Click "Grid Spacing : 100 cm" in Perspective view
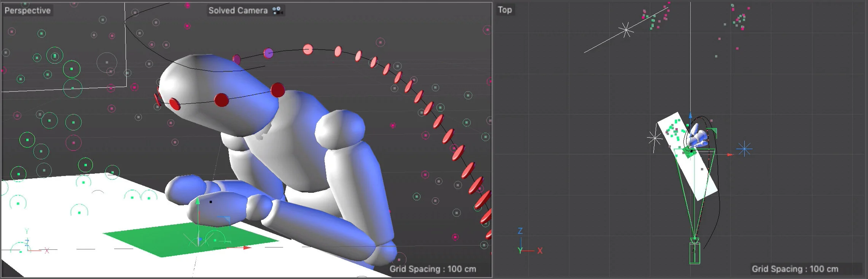This screenshot has width=868, height=279. pos(433,269)
